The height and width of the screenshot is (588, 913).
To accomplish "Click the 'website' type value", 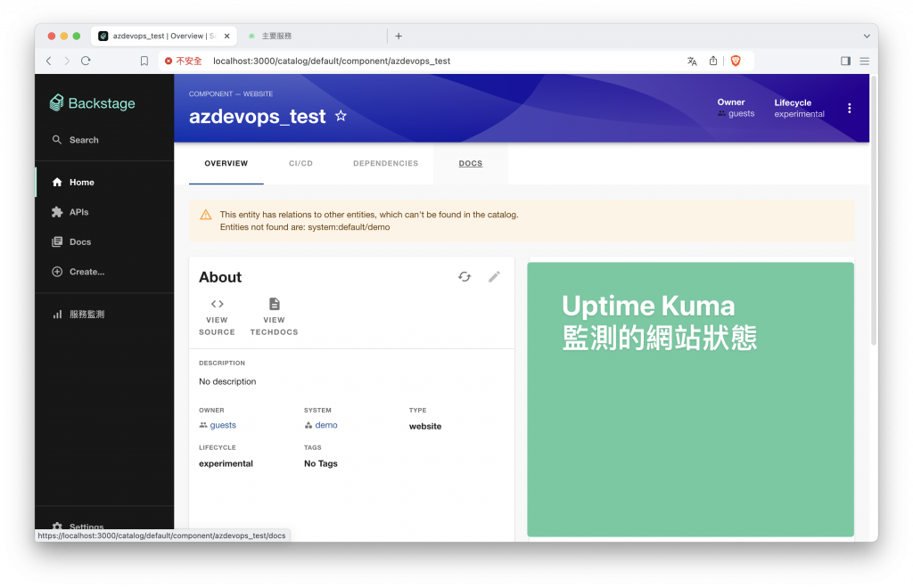I will point(425,427).
